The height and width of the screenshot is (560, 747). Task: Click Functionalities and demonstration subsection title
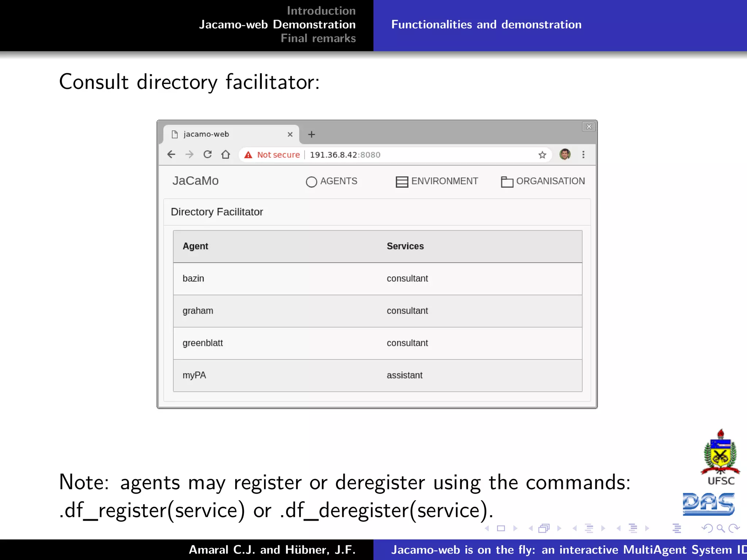point(486,24)
